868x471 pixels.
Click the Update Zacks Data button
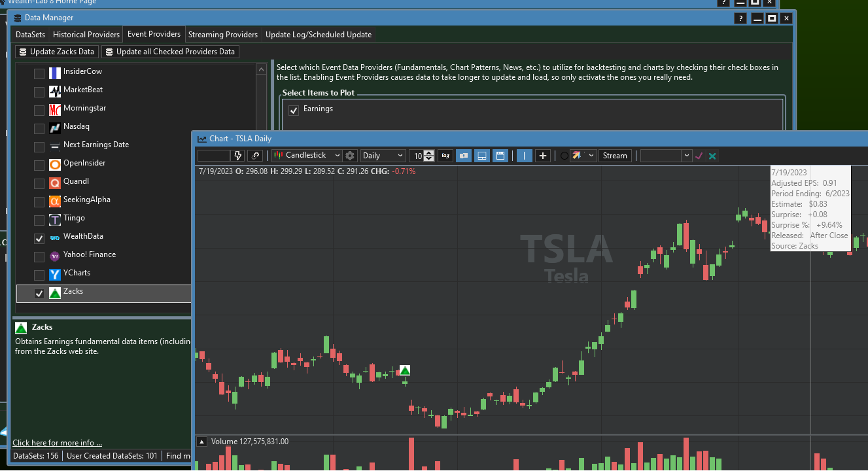pyautogui.click(x=57, y=52)
